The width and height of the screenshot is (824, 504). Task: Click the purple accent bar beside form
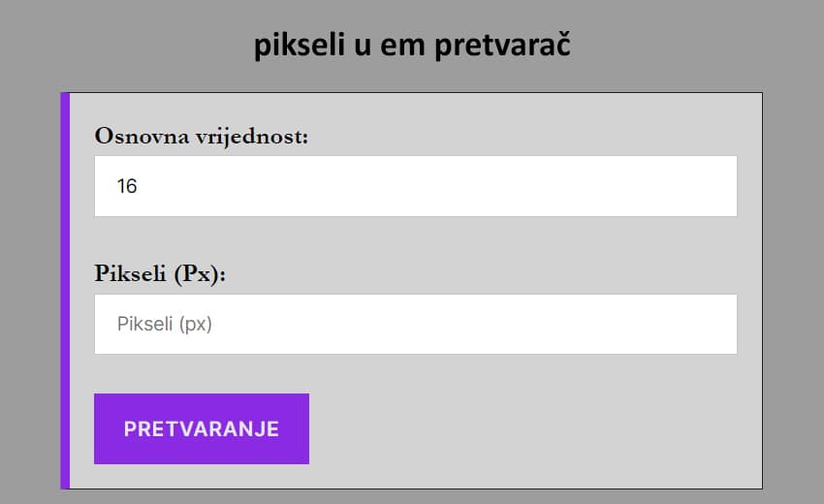point(65,291)
